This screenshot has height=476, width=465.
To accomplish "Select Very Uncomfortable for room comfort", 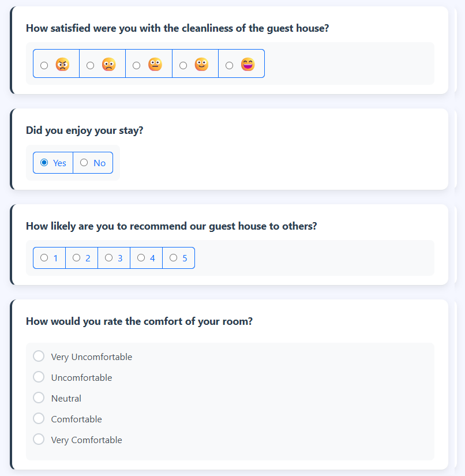I will point(38,356).
